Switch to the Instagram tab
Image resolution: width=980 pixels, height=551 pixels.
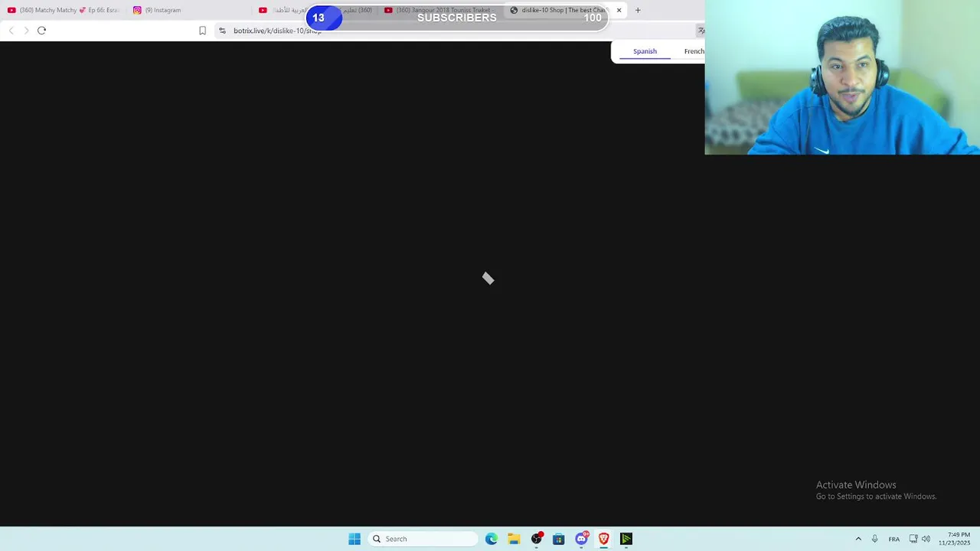click(157, 10)
